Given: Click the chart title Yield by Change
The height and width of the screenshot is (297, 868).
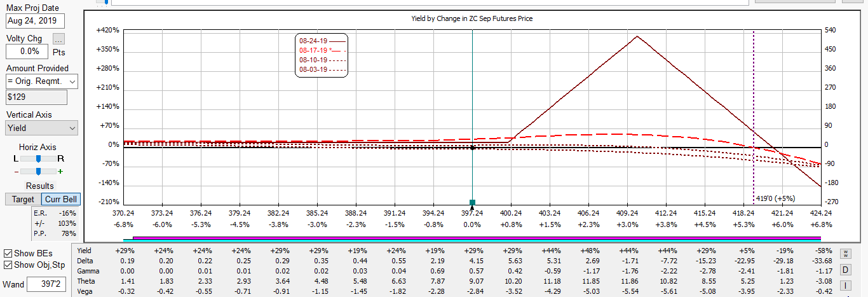Looking at the screenshot, I should (x=472, y=18).
